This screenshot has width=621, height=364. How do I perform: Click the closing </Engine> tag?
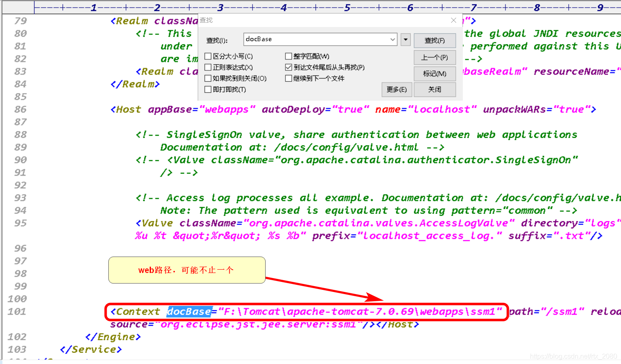113,337
